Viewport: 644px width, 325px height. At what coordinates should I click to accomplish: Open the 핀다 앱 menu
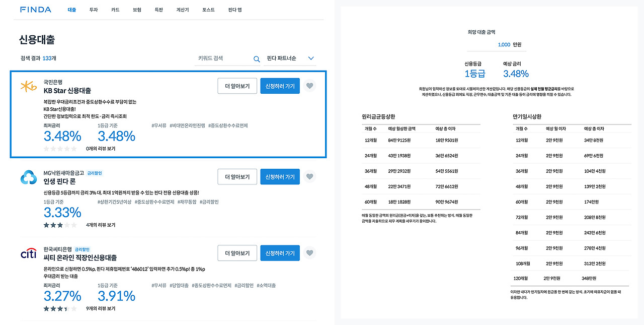tap(235, 10)
